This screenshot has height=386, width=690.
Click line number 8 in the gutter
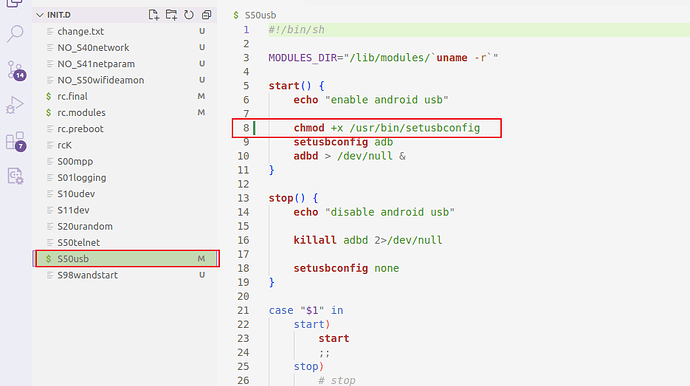[x=246, y=128]
